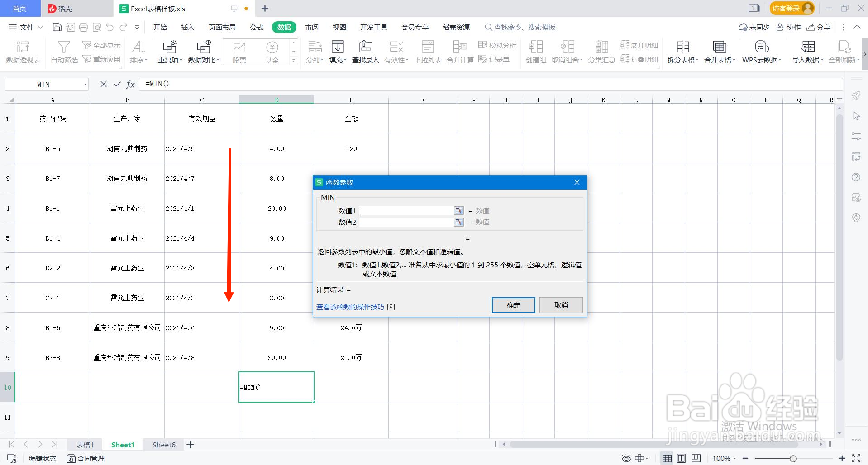Open the 合同管理 status bar item
Screen dimensions: 868x465
(x=86, y=458)
